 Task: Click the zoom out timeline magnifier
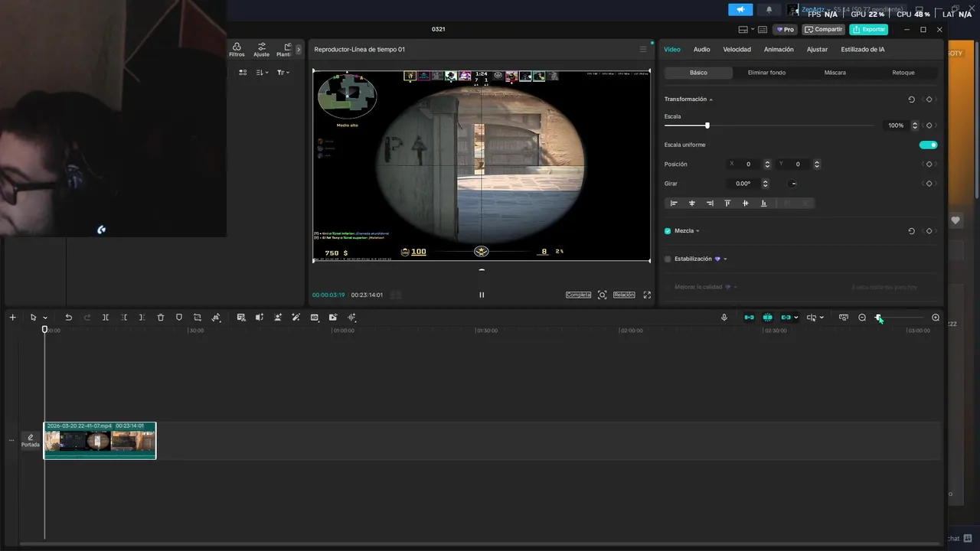[x=862, y=318]
